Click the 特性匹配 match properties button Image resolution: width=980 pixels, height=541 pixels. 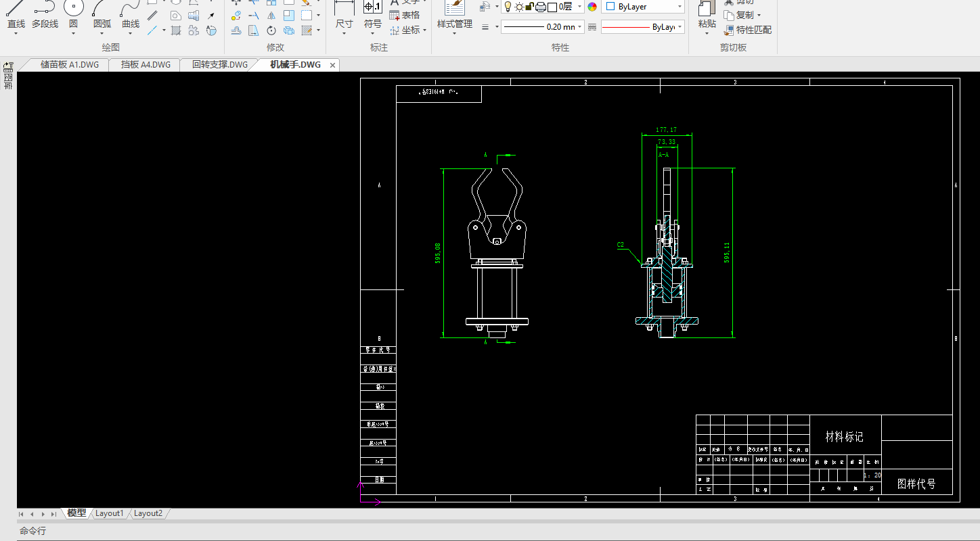(x=748, y=30)
